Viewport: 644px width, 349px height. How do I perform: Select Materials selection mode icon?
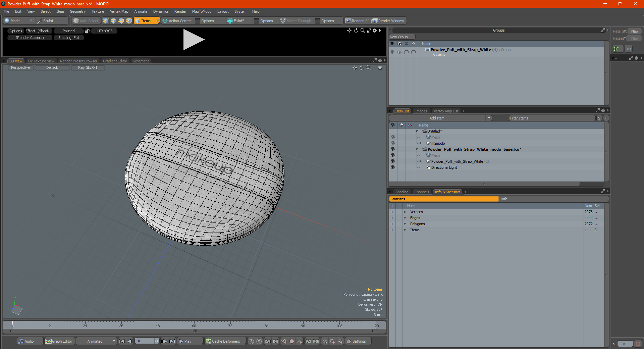[x=129, y=21]
